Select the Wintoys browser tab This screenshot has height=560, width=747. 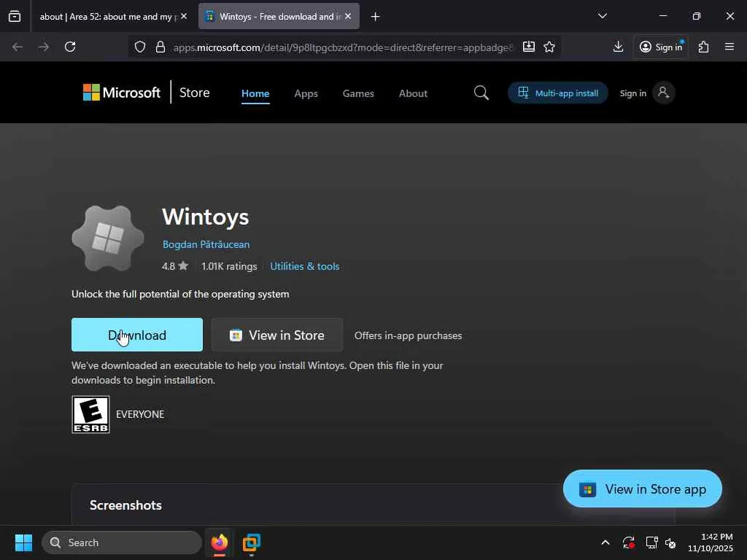click(279, 16)
